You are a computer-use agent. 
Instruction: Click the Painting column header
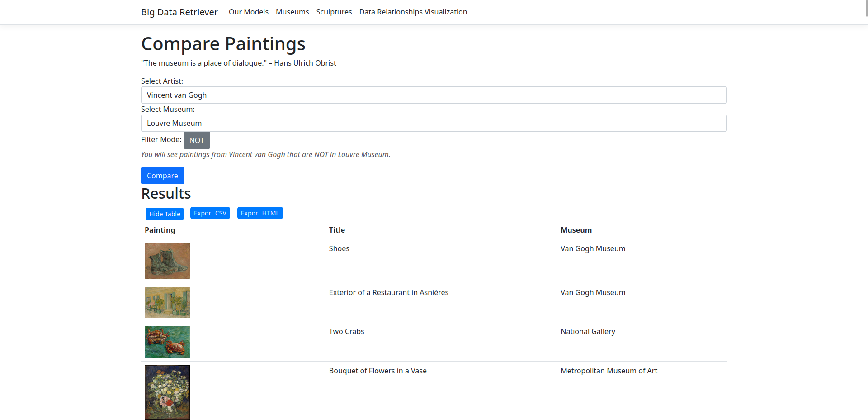click(160, 230)
